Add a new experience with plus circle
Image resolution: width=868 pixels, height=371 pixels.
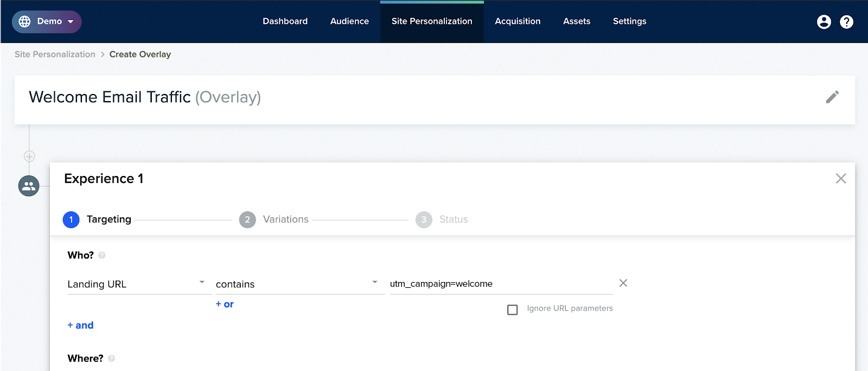click(x=29, y=156)
